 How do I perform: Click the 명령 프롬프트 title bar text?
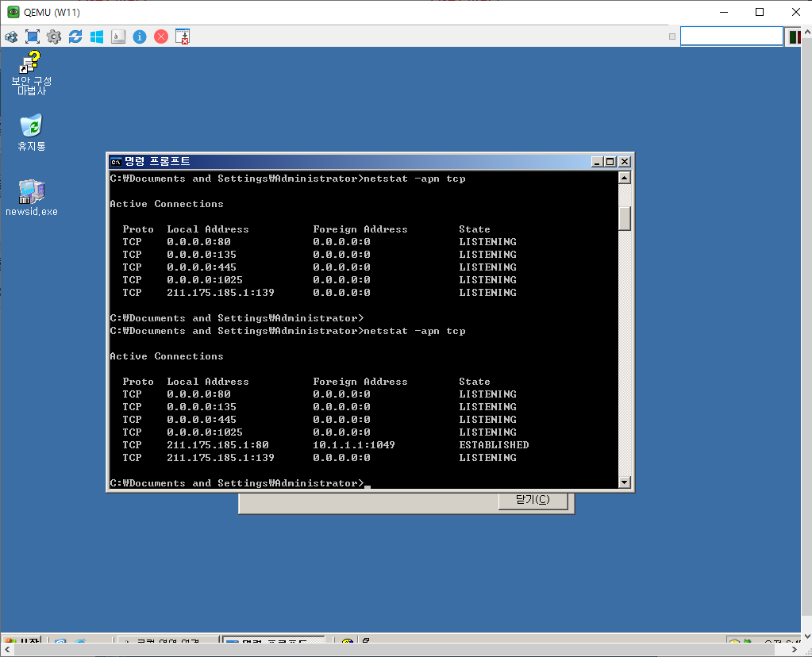[x=157, y=162]
